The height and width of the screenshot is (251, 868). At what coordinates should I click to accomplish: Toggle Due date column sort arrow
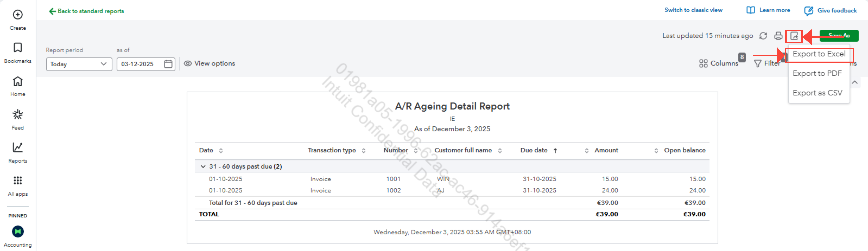(555, 151)
